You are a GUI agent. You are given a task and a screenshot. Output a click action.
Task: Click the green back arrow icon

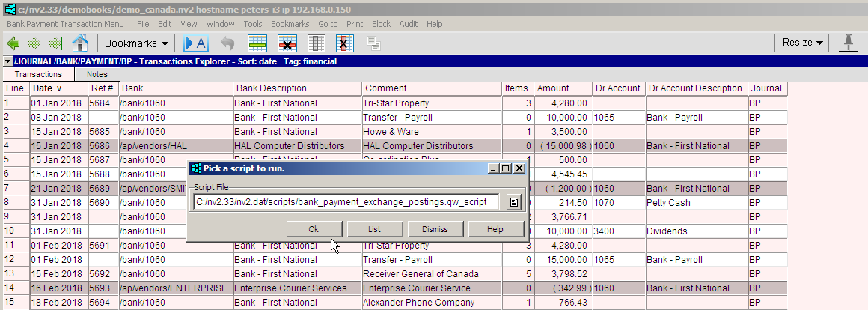tap(13, 43)
